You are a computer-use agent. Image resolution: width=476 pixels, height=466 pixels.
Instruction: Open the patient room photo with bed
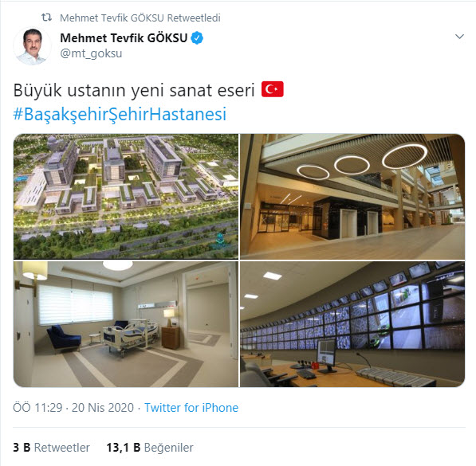point(126,324)
